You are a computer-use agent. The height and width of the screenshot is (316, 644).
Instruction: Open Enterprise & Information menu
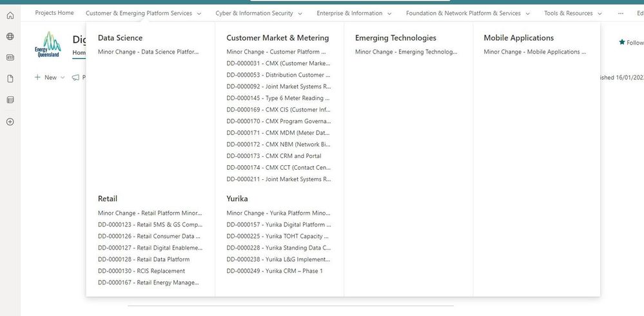click(x=349, y=13)
